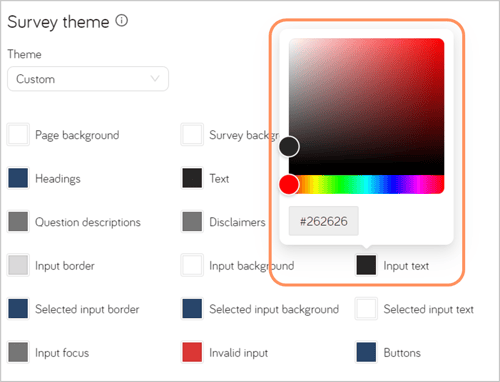The height and width of the screenshot is (382, 500).
Task: Open the Theme dropdown set to Custom
Action: [x=88, y=79]
